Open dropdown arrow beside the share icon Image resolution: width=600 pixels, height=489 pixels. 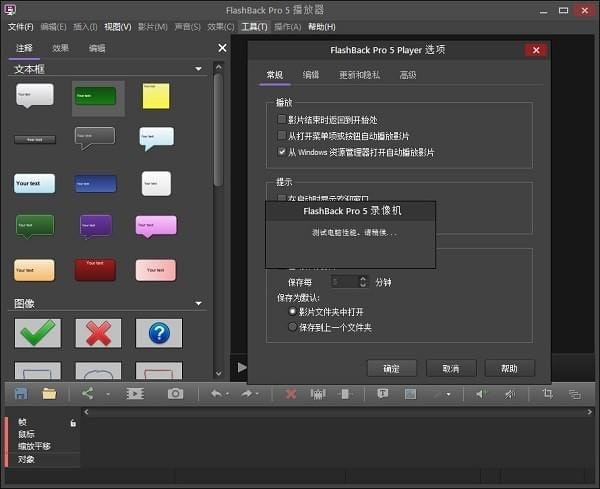click(x=106, y=394)
